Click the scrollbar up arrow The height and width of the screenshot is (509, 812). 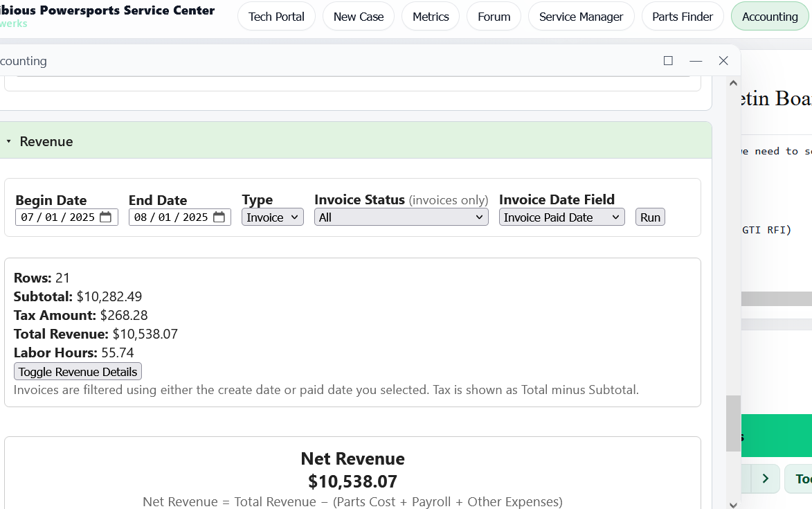(x=732, y=82)
